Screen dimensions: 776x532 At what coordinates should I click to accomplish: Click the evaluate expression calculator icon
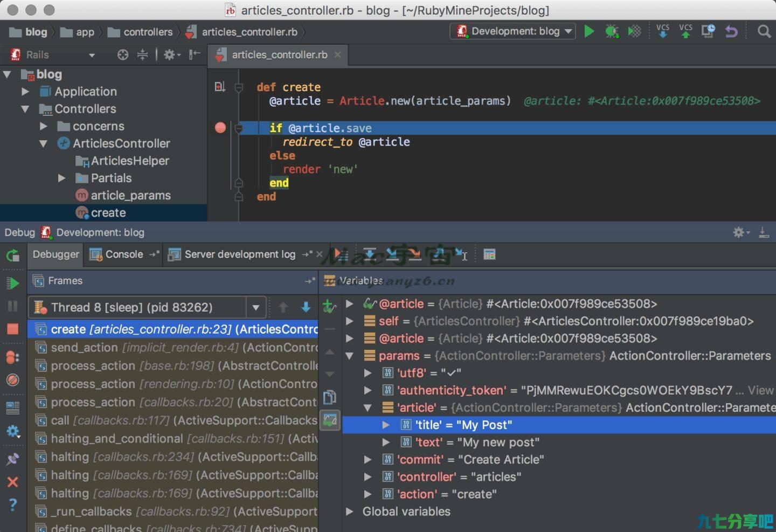pos(489,254)
